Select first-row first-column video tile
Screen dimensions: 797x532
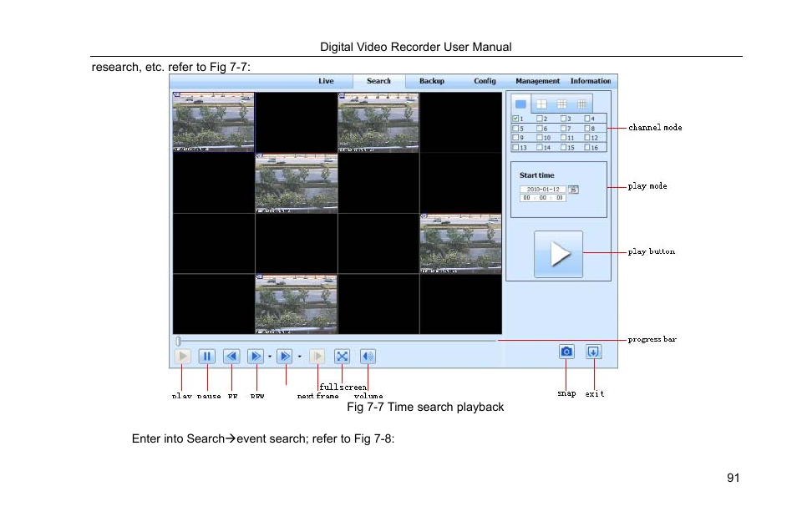click(214, 122)
